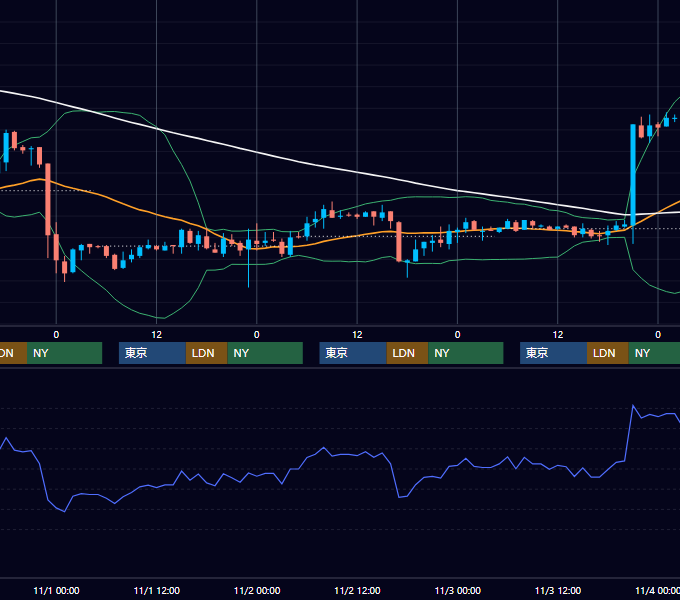Screen dimensions: 680x600
Task: Click hour label 0 above 11/3 00:00
Action: pos(458,335)
